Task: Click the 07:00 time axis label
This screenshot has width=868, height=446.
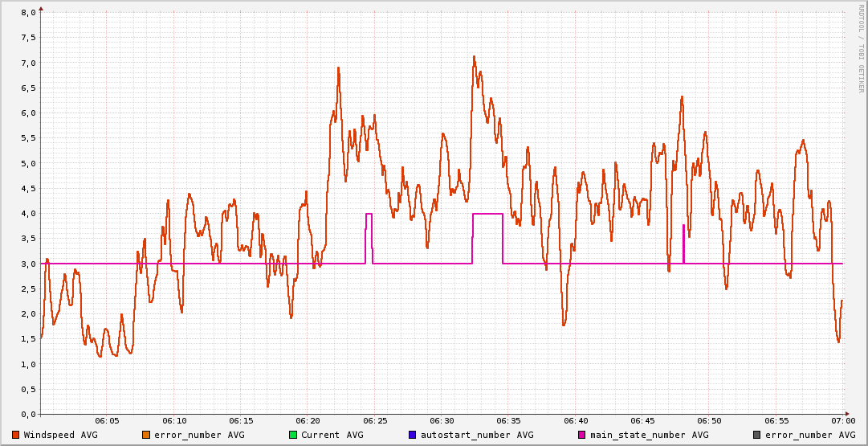Action: [x=842, y=420]
